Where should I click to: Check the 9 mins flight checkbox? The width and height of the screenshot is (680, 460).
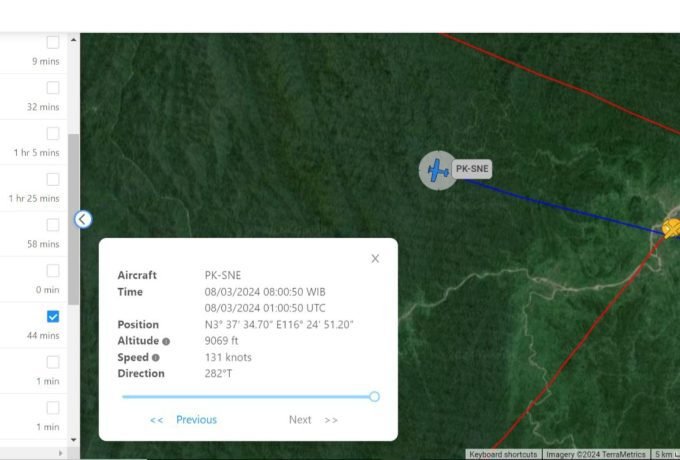pyautogui.click(x=53, y=42)
